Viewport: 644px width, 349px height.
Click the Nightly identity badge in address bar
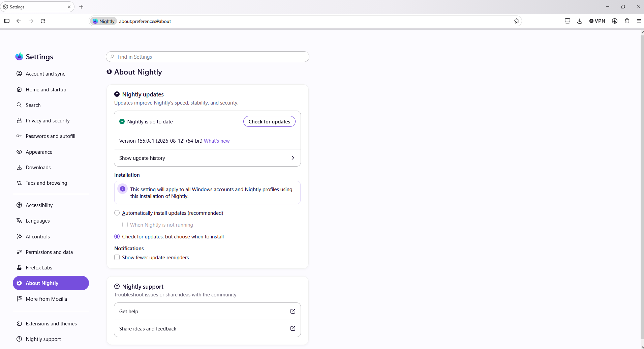(x=104, y=21)
